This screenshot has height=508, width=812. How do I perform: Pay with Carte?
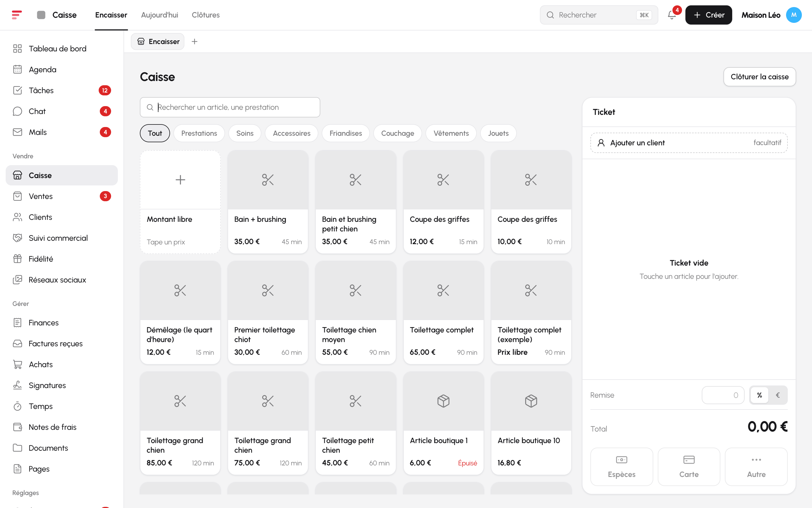point(689,466)
